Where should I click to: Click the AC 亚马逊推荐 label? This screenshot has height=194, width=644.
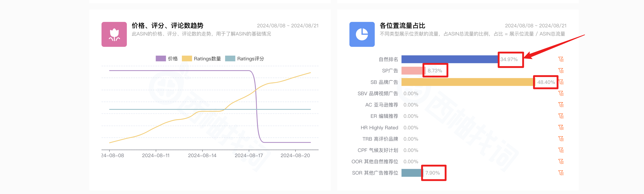point(382,105)
